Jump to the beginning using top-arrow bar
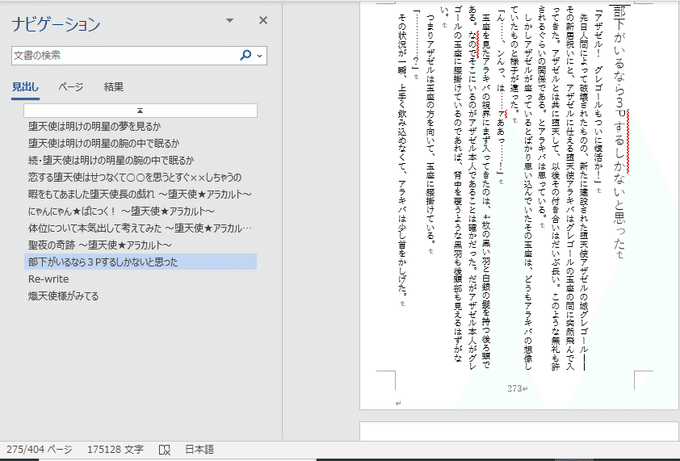The image size is (680, 461). 141,111
